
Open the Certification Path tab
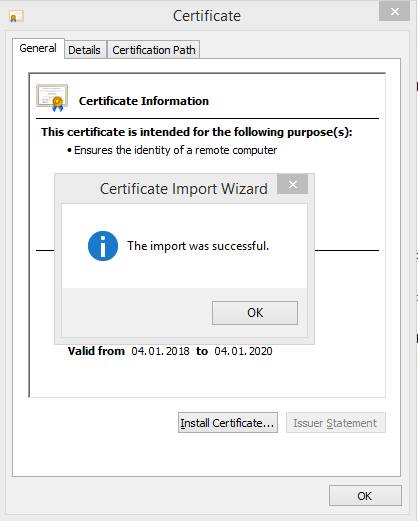[154, 50]
